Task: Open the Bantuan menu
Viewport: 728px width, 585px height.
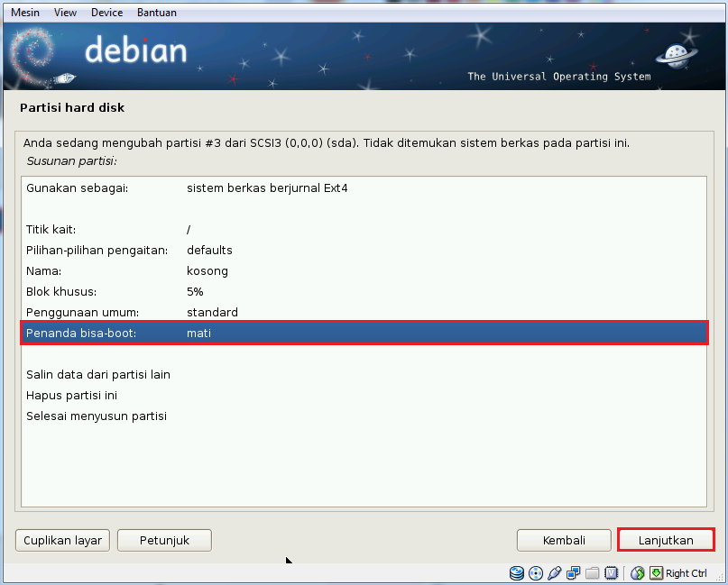Action: coord(156,13)
